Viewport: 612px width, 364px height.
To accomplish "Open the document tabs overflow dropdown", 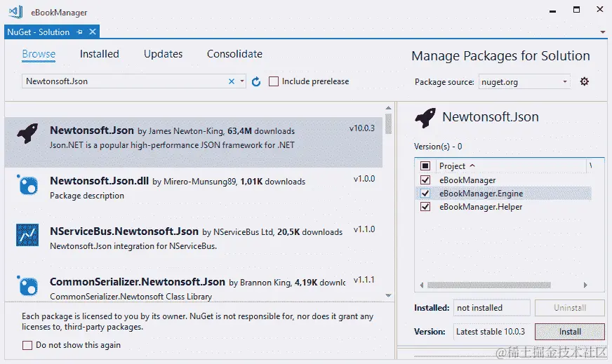I will (603, 32).
